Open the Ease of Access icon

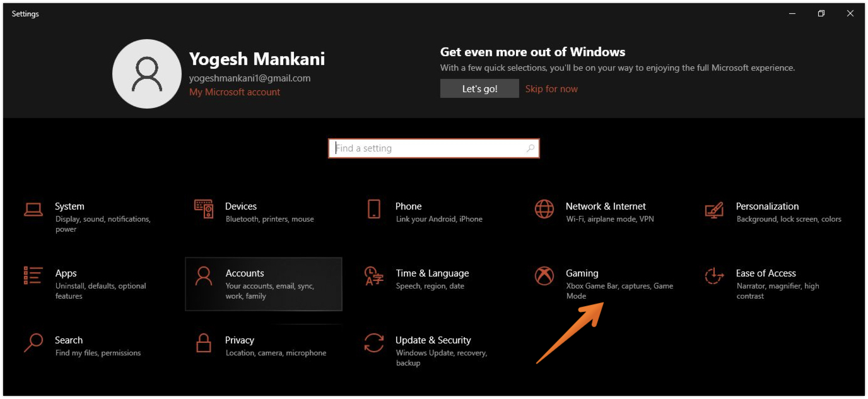click(x=714, y=276)
